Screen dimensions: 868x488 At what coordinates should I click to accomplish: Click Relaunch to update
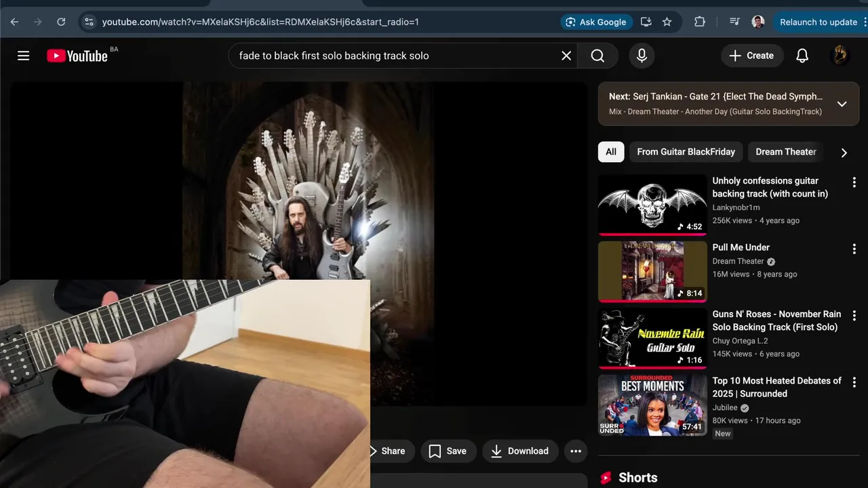pos(818,22)
